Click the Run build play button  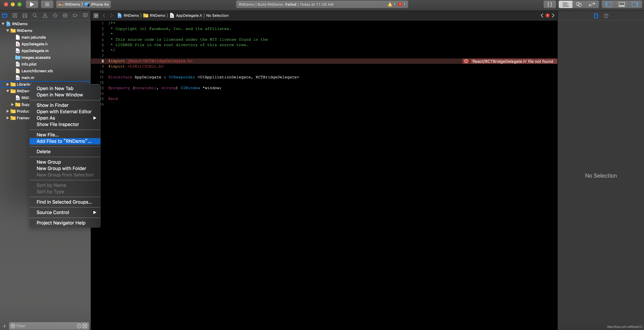[32, 4]
